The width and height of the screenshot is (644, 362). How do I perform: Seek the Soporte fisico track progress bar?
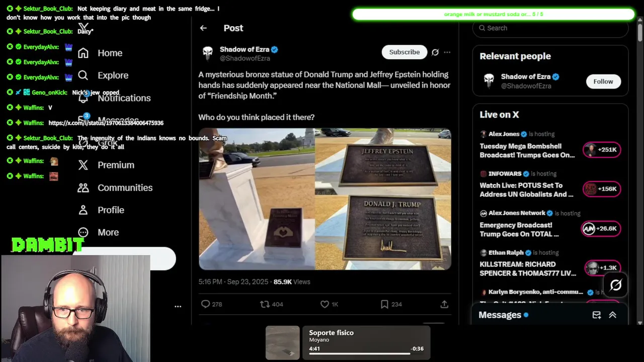pos(366,353)
